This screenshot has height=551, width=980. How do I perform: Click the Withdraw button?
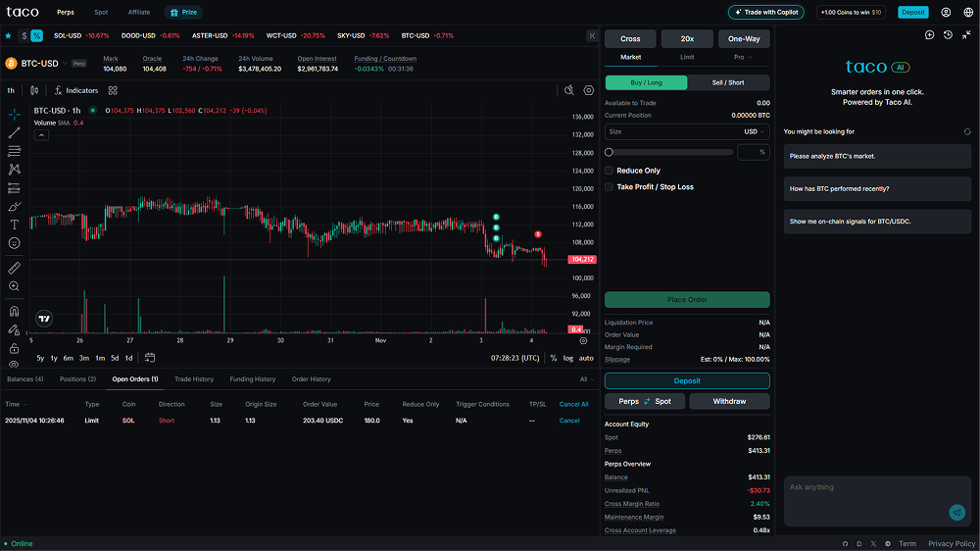point(729,402)
